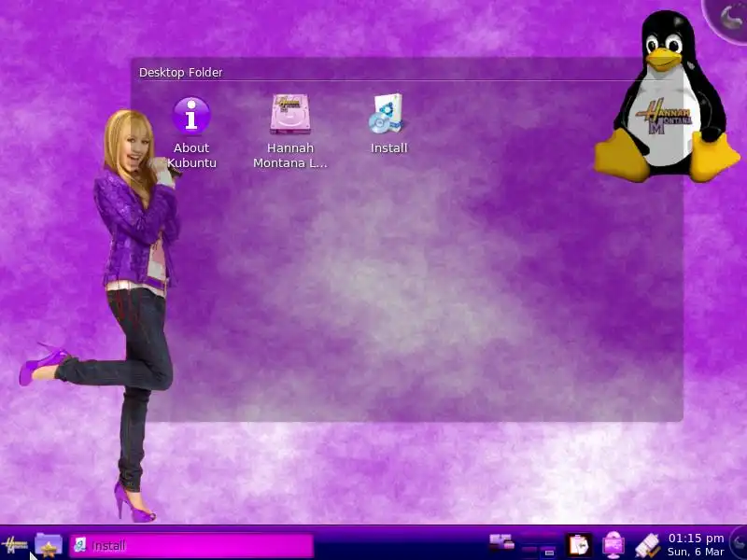This screenshot has height=560, width=747.
Task: Open the Klipper clipboard tray icon
Action: [578, 545]
